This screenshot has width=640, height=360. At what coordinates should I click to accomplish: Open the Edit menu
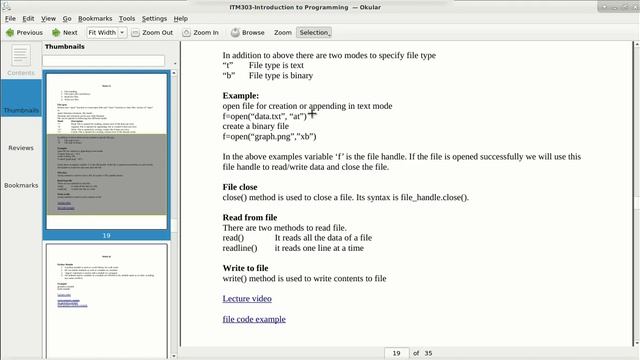click(x=28, y=19)
